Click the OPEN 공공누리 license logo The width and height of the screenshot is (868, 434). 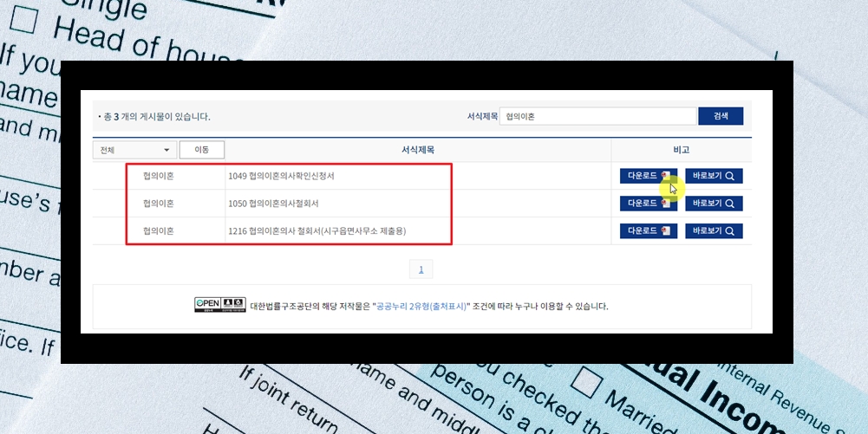pyautogui.click(x=219, y=305)
